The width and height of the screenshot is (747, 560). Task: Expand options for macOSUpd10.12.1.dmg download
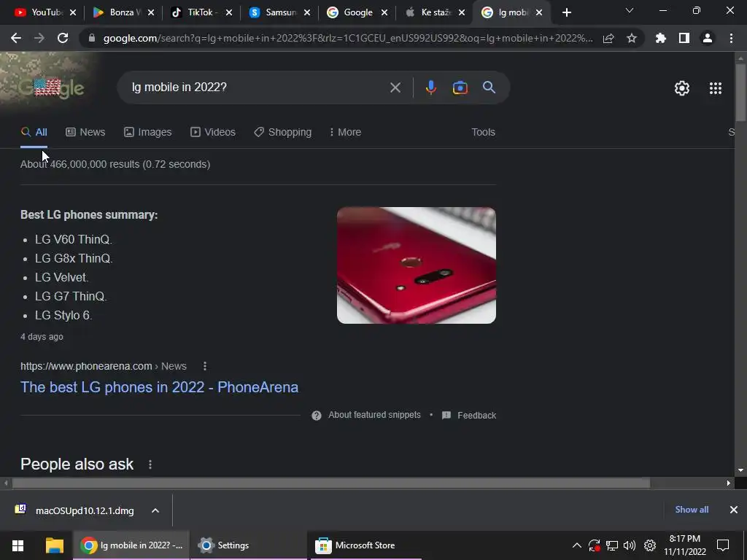point(155,510)
